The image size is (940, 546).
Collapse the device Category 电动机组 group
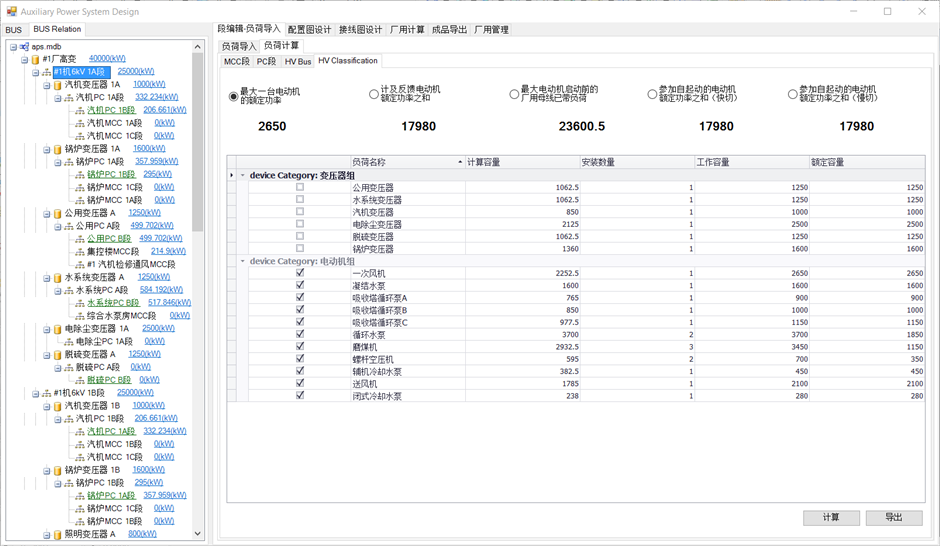pyautogui.click(x=243, y=261)
